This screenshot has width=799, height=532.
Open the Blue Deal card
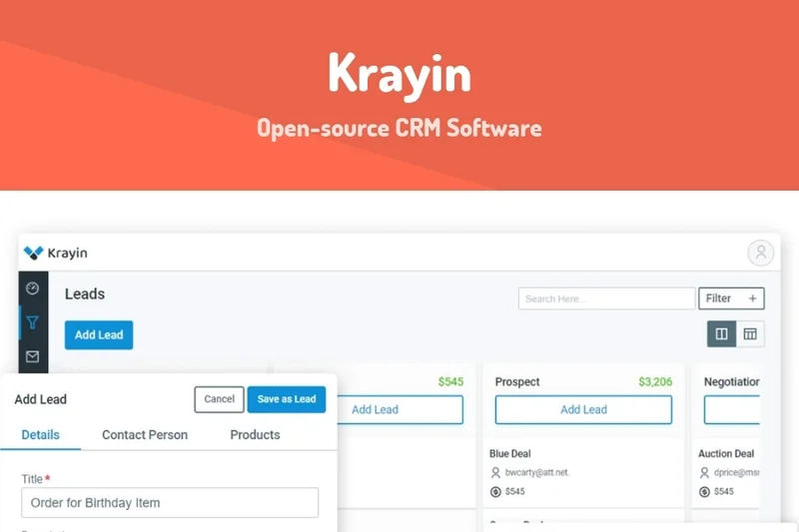pyautogui.click(x=583, y=472)
